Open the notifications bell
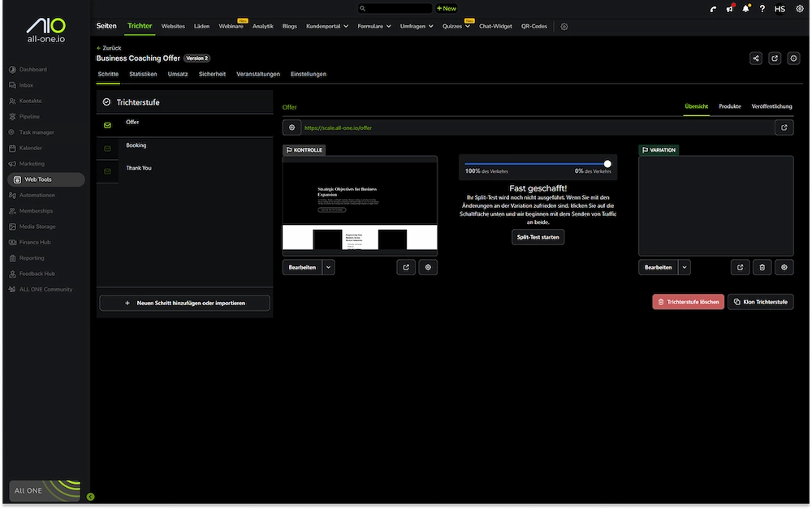This screenshot has height=509, width=812. pos(745,9)
